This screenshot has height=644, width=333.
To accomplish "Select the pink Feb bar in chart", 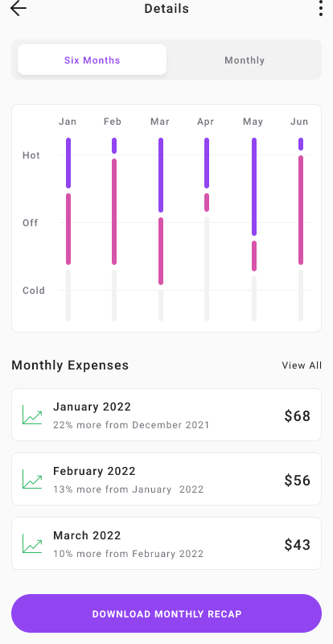I will point(114,212).
